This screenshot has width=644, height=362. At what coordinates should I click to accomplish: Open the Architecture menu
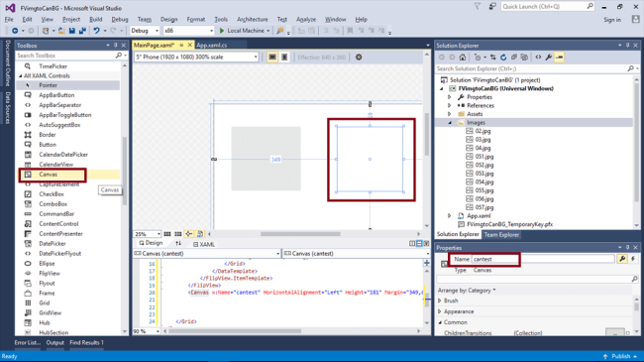click(253, 19)
